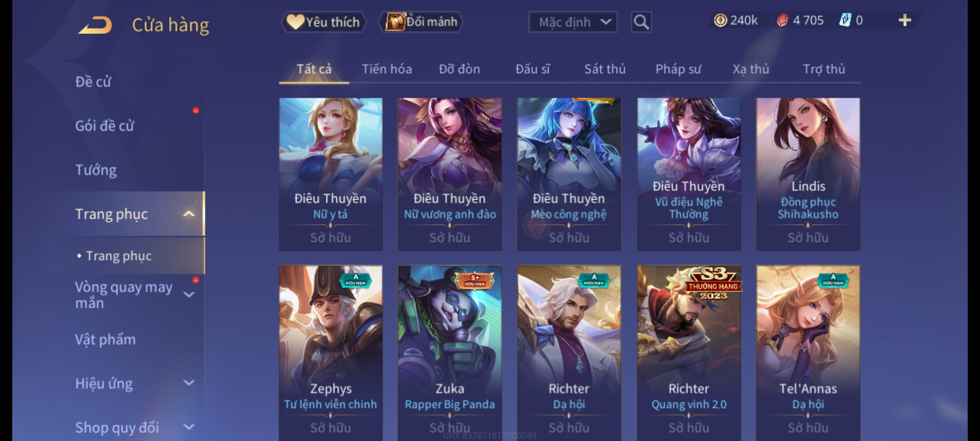The height and width of the screenshot is (441, 980).
Task: Select the Tiến hóa tab
Action: tap(387, 69)
